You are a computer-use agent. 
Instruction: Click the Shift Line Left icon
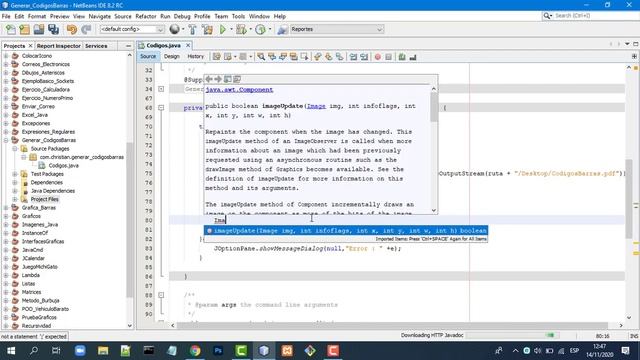353,57
